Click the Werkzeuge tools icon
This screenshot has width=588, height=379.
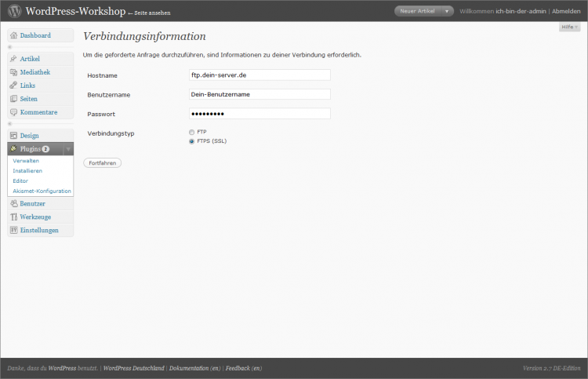point(13,217)
